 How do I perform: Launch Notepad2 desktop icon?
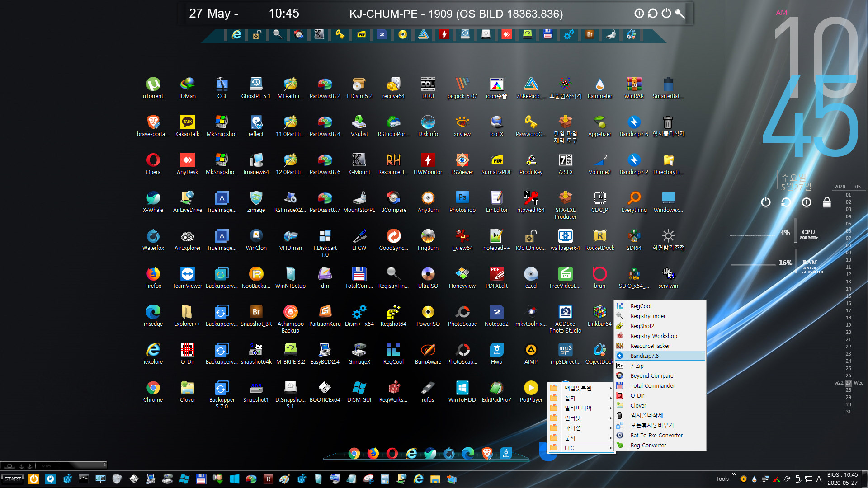coord(496,315)
